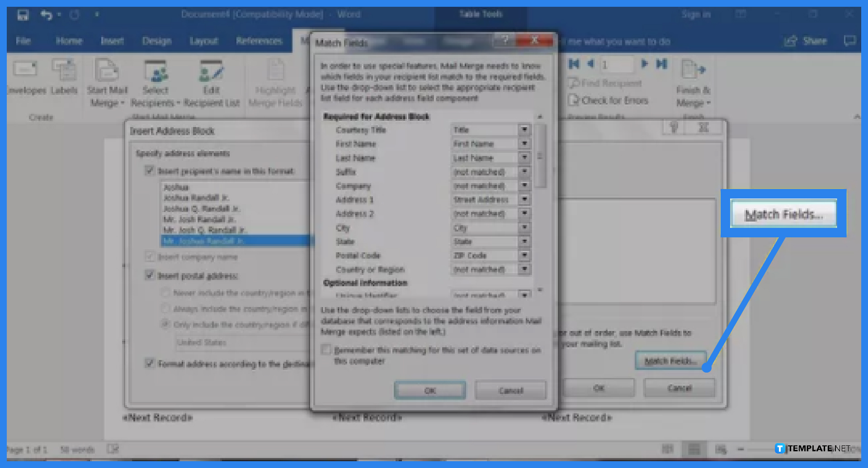Image resolution: width=868 pixels, height=468 pixels.
Task: Go to previous record arrow
Action: 590,64
